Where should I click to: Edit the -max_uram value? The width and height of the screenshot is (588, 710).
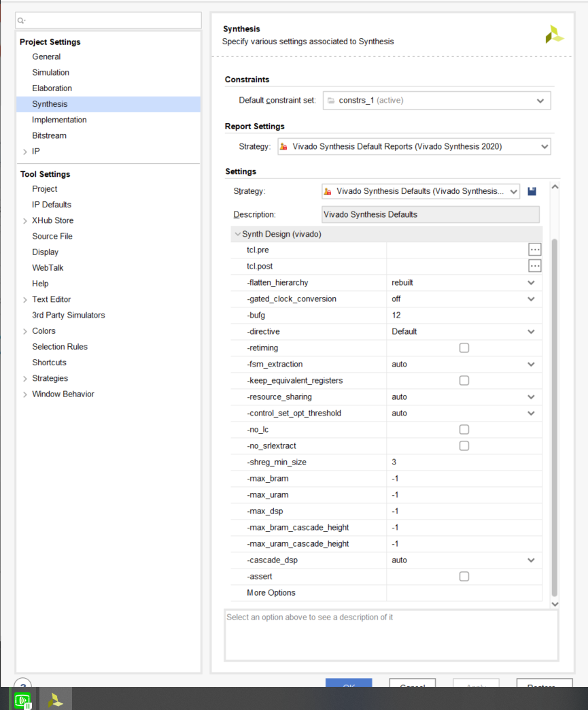[x=464, y=495]
